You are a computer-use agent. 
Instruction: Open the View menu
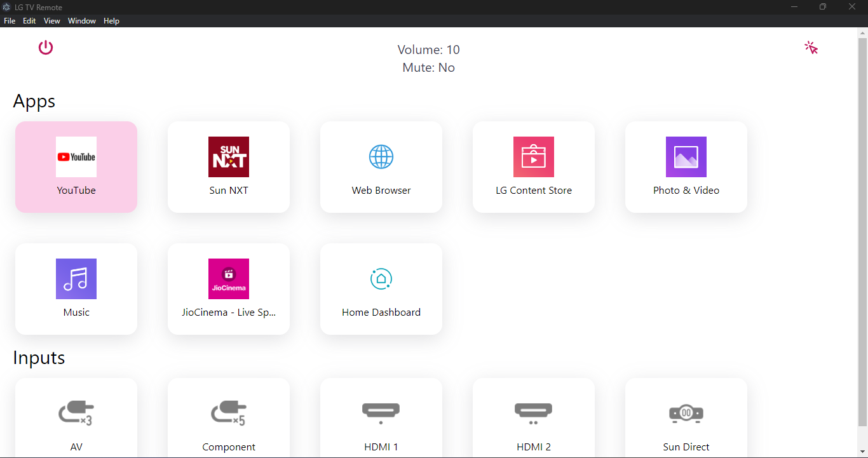point(52,21)
